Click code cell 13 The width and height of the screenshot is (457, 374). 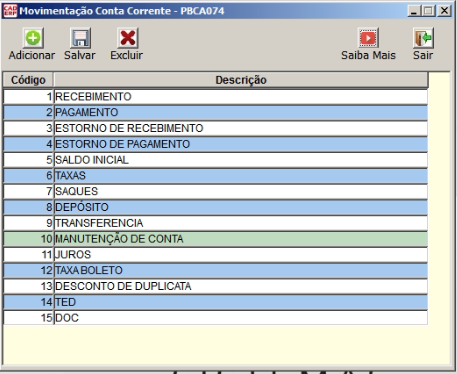(x=28, y=286)
